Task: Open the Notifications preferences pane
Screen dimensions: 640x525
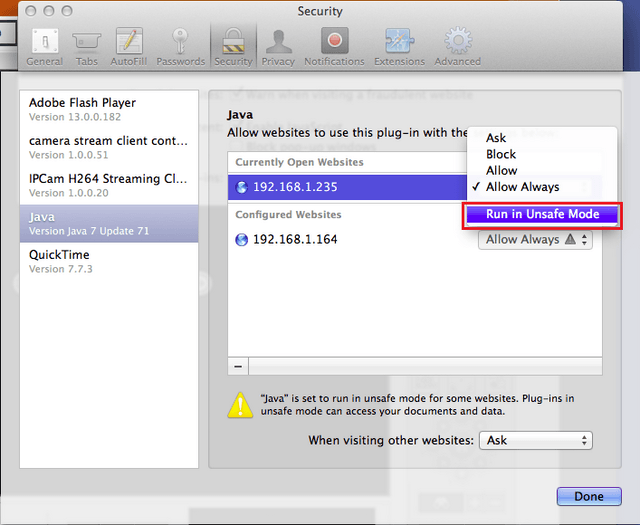Action: 334,47
